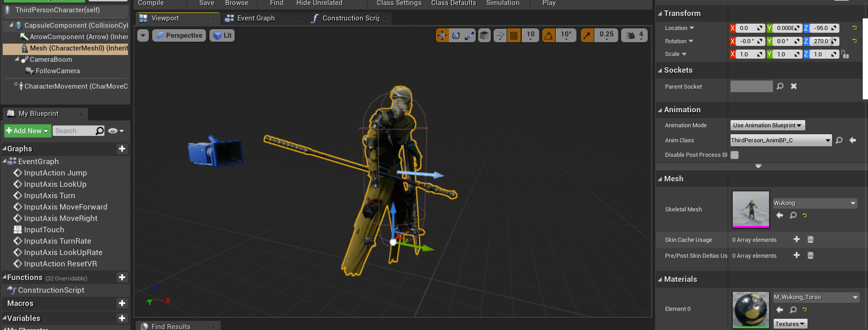Open Anim Class ThirdPerson_AnimBP_C dropdown

[781, 140]
